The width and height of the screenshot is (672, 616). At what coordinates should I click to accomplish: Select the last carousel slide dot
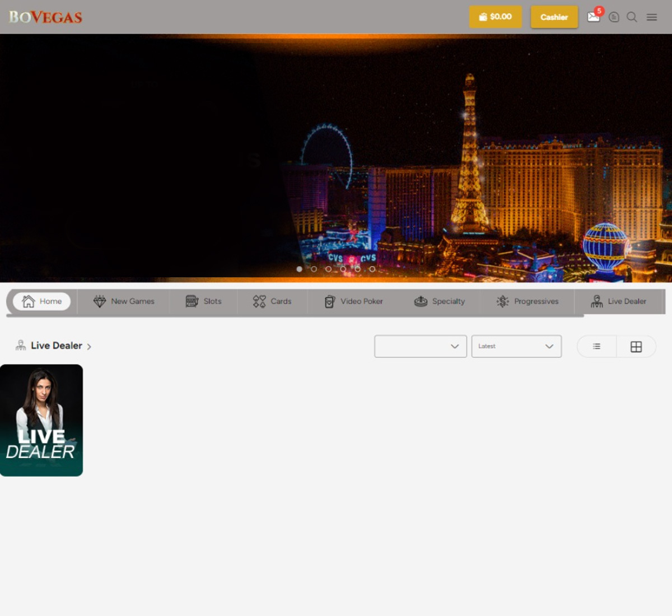(372, 269)
